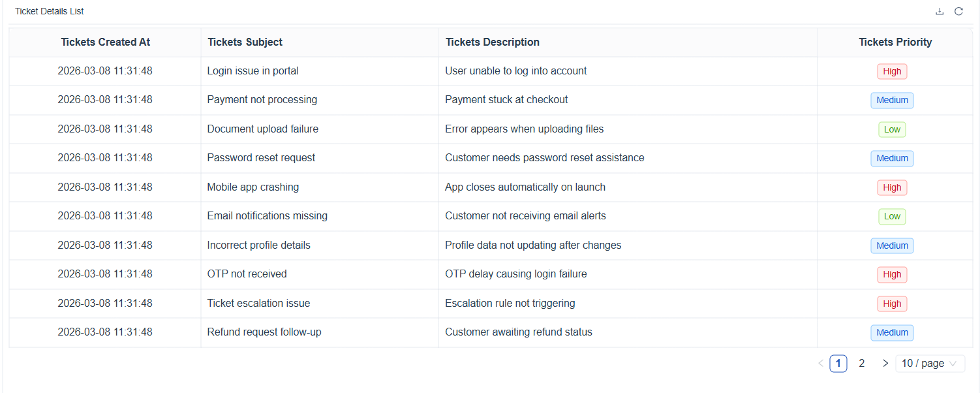This screenshot has width=980, height=393.
Task: Click the Low tag for Document upload failure
Action: coord(892,129)
